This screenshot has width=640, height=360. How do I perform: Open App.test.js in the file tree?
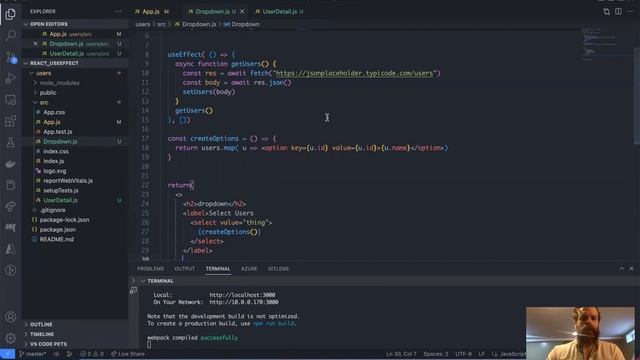pos(75,132)
